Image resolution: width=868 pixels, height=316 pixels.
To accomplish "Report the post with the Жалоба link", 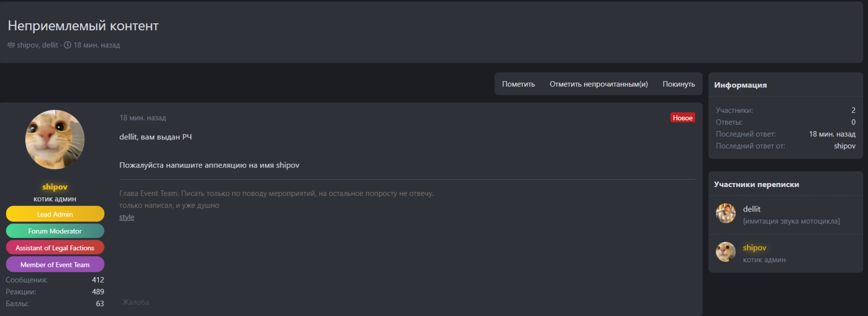I will [x=135, y=302].
